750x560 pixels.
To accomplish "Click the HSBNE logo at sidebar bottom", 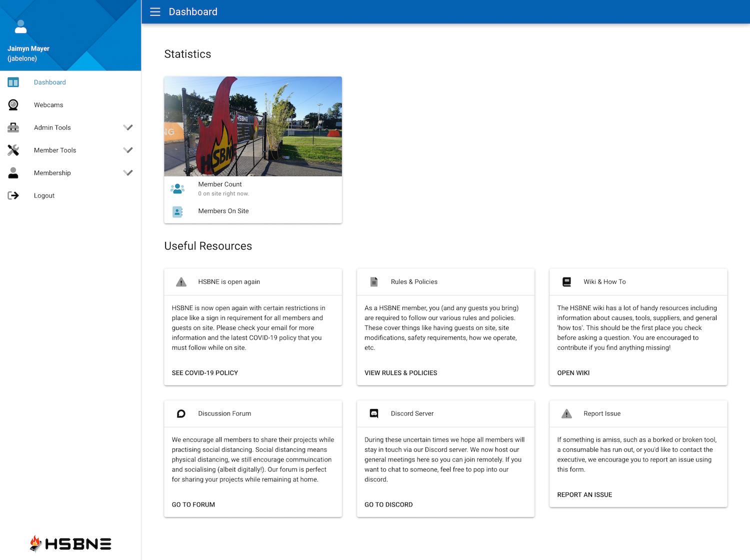I will (x=70, y=543).
